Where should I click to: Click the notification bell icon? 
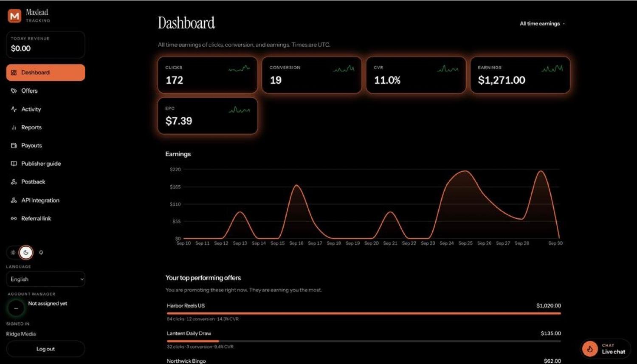pos(41,252)
